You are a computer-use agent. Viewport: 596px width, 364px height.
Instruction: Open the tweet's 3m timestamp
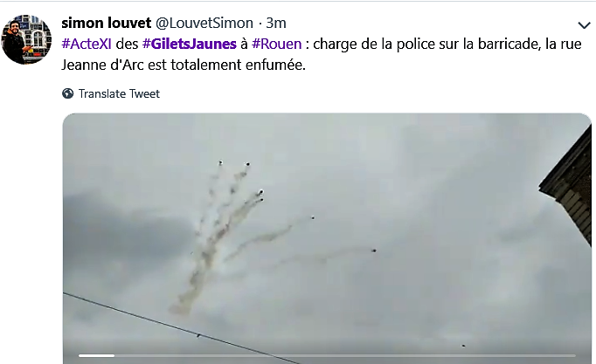(276, 23)
